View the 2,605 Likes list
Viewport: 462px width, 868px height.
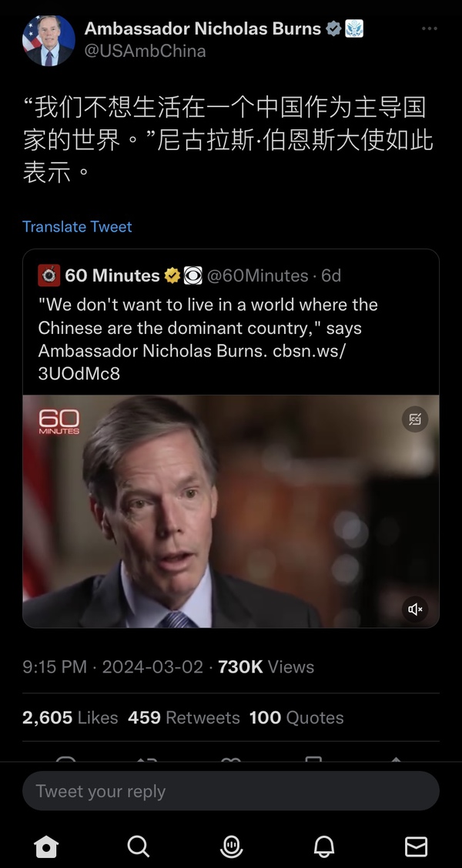[x=70, y=717]
